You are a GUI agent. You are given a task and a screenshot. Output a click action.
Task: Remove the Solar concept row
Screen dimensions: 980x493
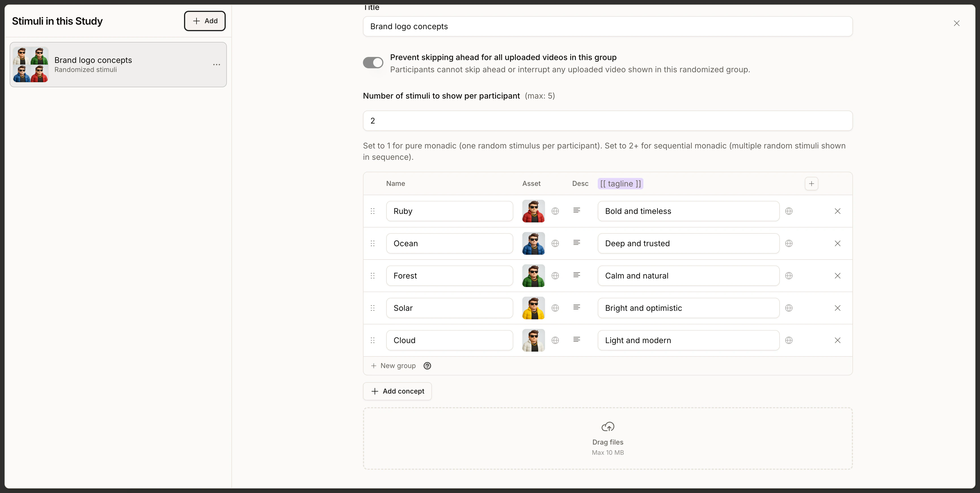837,308
